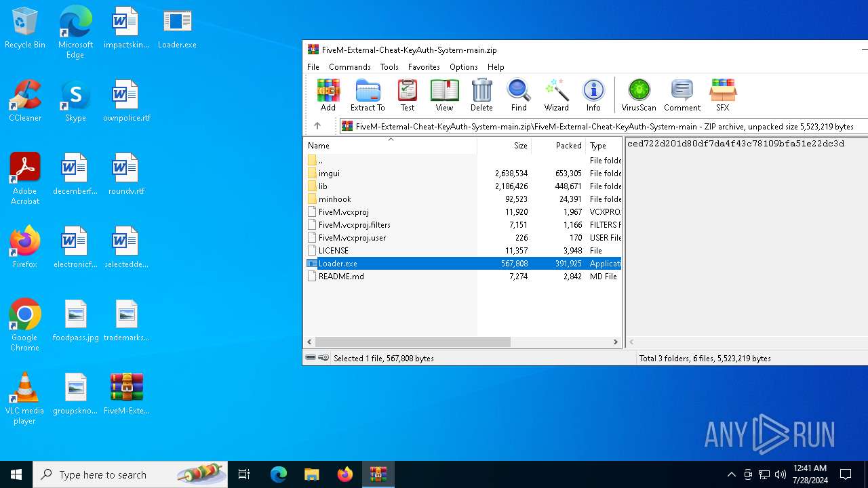Select FiveM.vcxproj.filters file
This screenshot has height=488, width=868.
tap(462, 225)
